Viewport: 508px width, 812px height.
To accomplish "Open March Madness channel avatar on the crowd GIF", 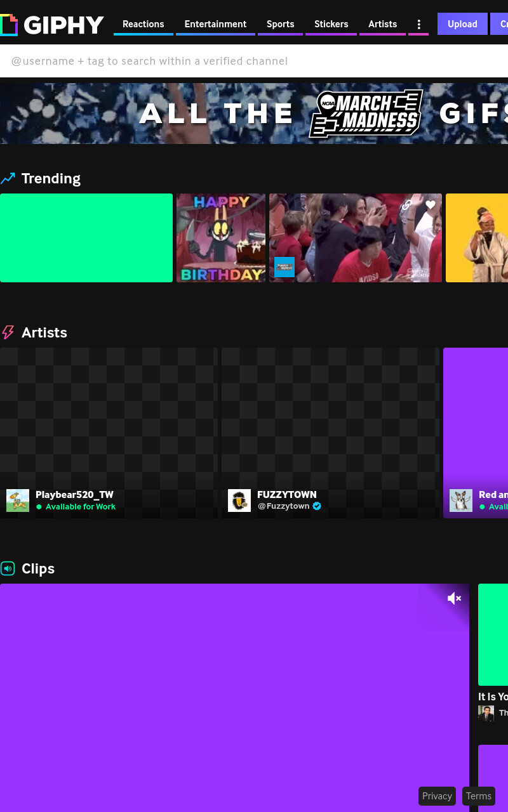I will point(284,267).
